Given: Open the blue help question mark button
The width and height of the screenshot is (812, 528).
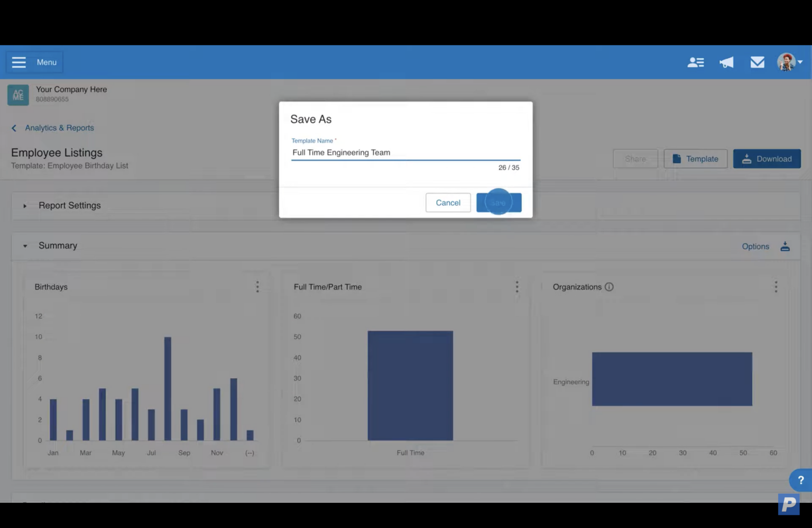Looking at the screenshot, I should 800,480.
